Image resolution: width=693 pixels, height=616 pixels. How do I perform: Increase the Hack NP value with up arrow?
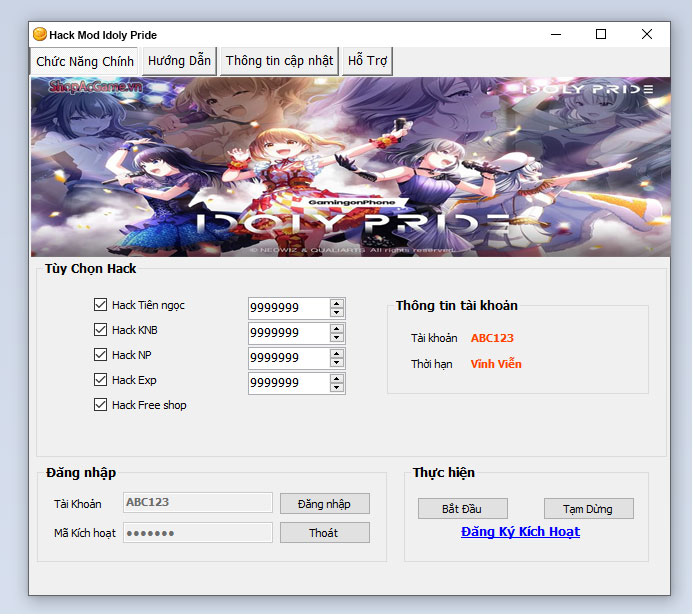coord(337,354)
